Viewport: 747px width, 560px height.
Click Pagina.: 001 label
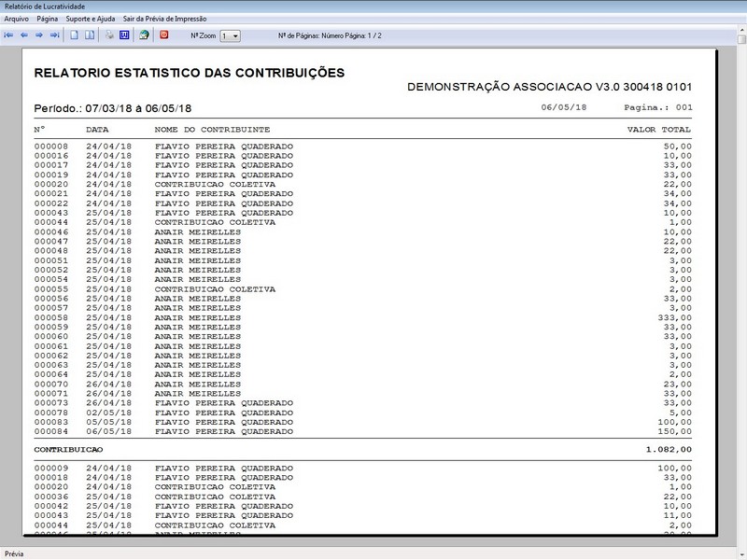658,107
